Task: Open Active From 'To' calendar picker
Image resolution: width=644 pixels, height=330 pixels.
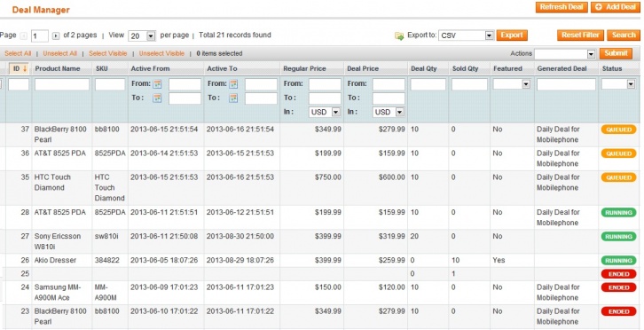Action: [157, 98]
